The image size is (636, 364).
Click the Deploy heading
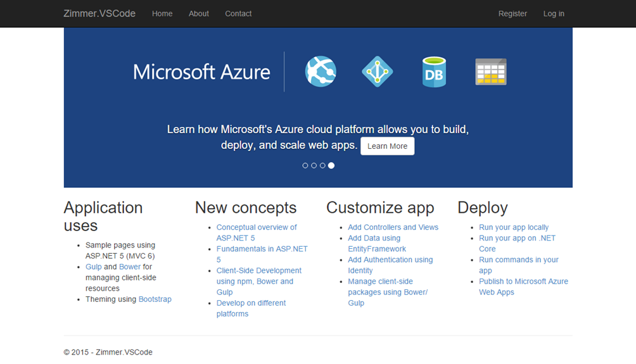click(x=483, y=208)
